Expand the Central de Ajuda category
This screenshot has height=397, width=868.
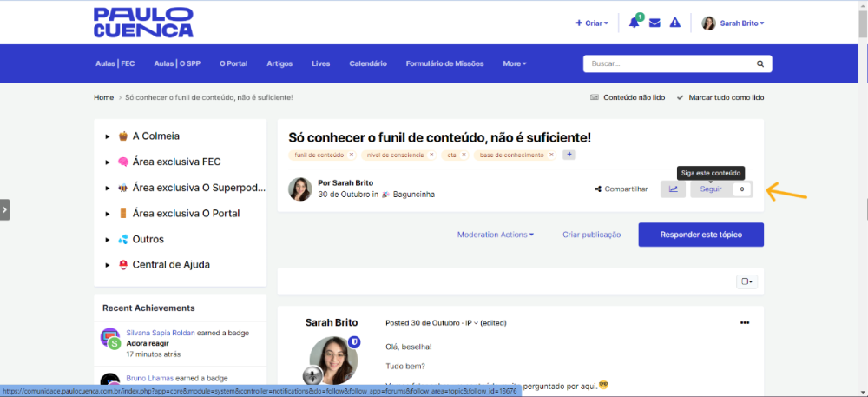[108, 265]
